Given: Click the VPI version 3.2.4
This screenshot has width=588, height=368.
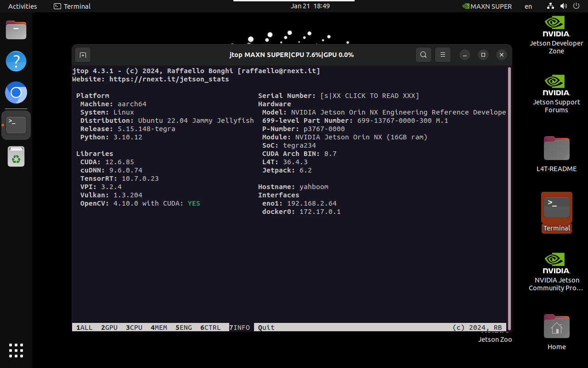Looking at the screenshot, I should pos(111,187).
